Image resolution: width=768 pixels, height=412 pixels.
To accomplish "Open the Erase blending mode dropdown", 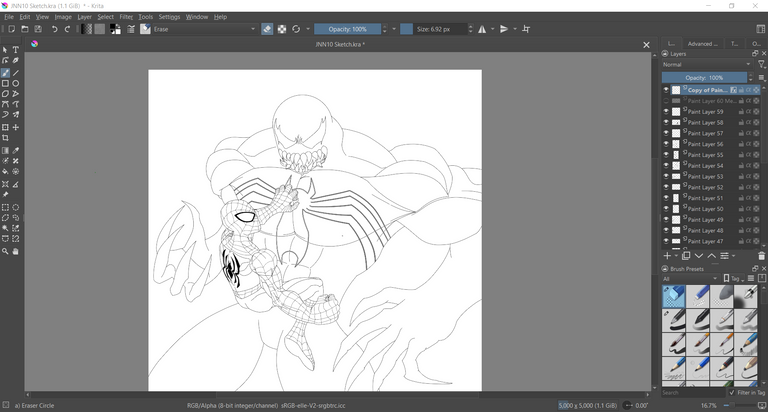I will [x=205, y=29].
